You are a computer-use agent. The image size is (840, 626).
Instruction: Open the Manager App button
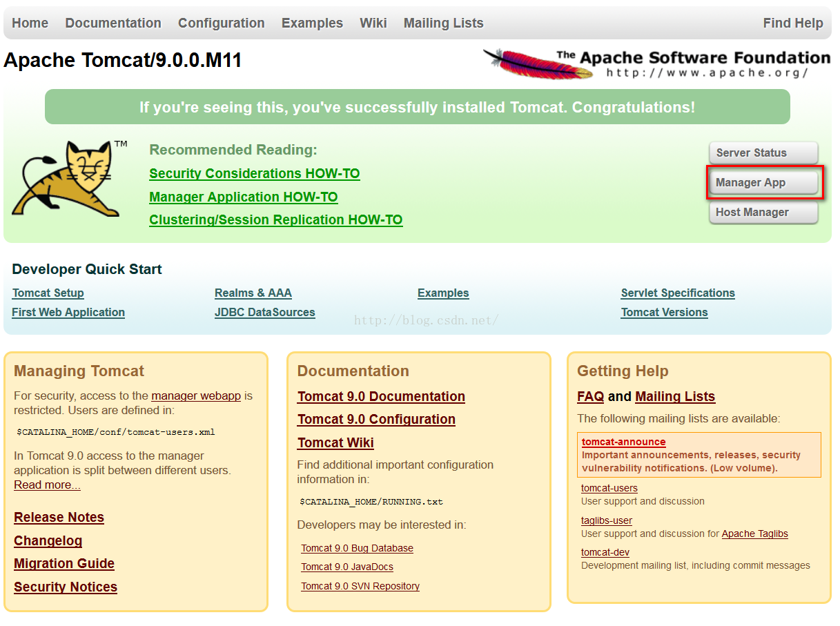click(763, 183)
